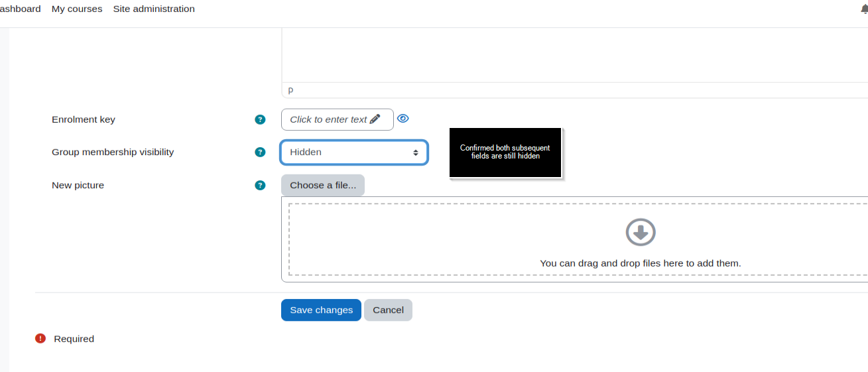Click the editor path element 'p'

tap(290, 90)
